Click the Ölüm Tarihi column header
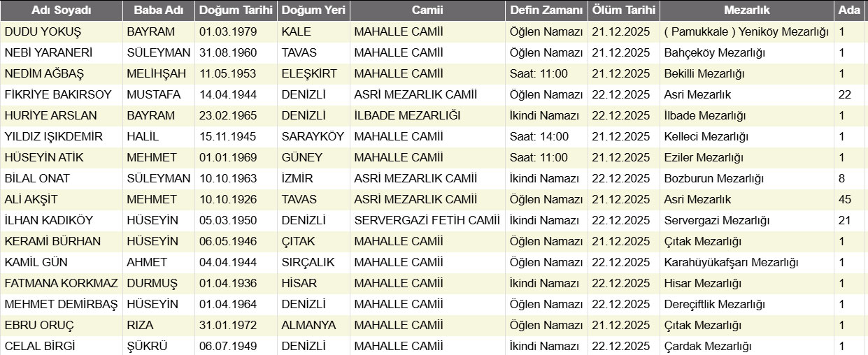Image resolution: width=868 pixels, height=355 pixels. pos(623,10)
